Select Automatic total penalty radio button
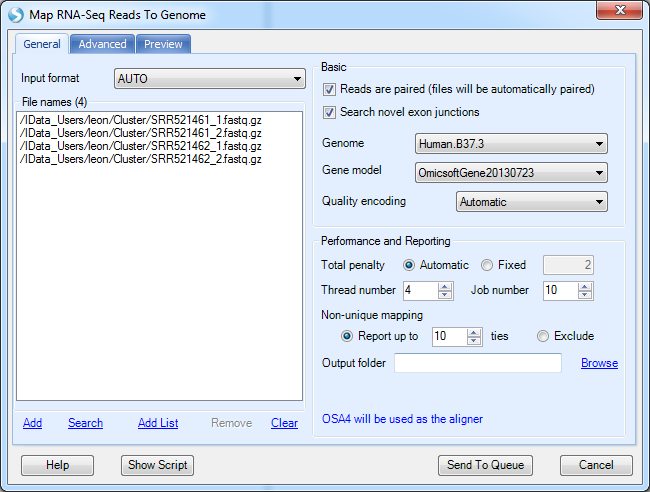This screenshot has width=650, height=492. click(x=409, y=265)
